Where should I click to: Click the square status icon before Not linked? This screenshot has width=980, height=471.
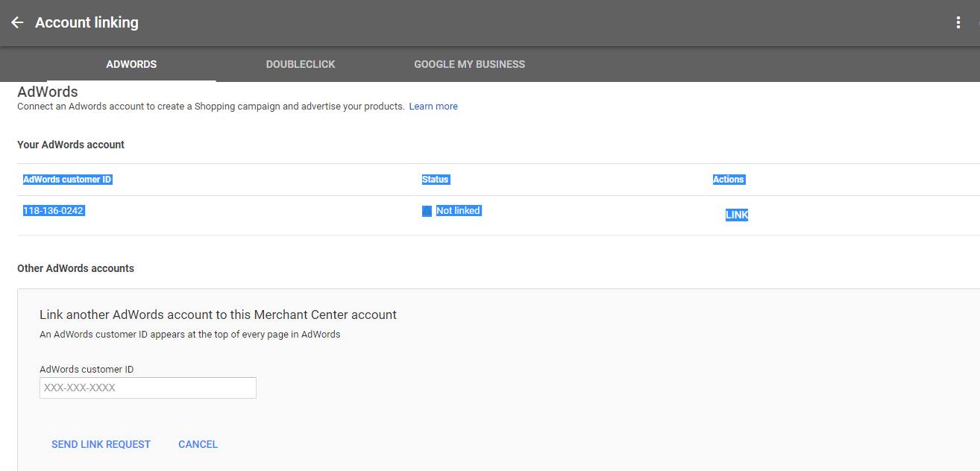coord(427,212)
